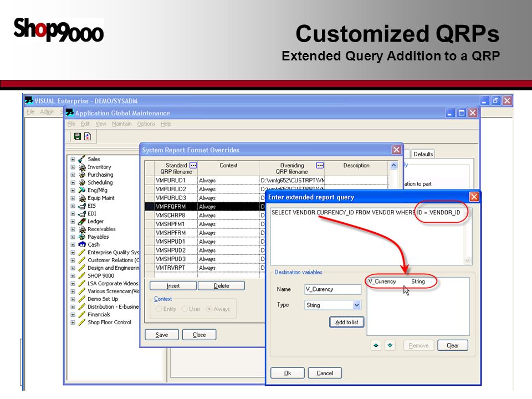Click browse button beside Overriding QRP filename

(x=320, y=165)
